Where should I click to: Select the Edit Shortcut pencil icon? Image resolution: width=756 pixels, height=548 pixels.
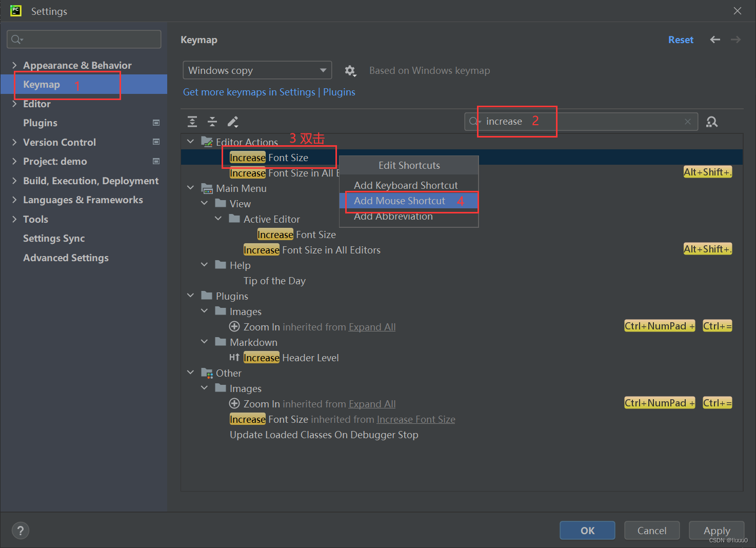tap(233, 122)
